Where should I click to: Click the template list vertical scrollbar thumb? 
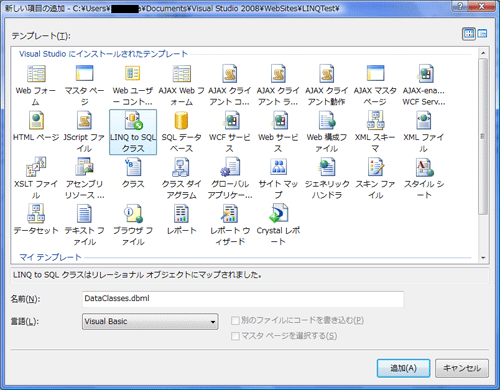click(483, 136)
